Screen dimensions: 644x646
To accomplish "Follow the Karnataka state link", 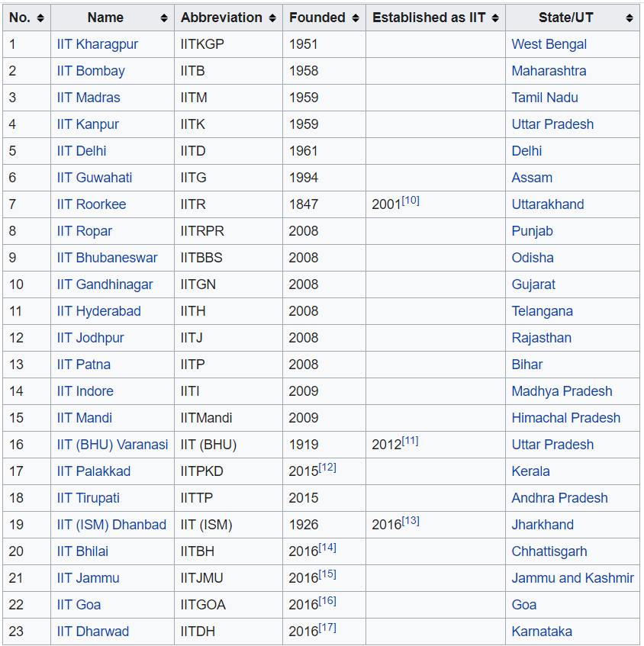I will coord(542,632).
